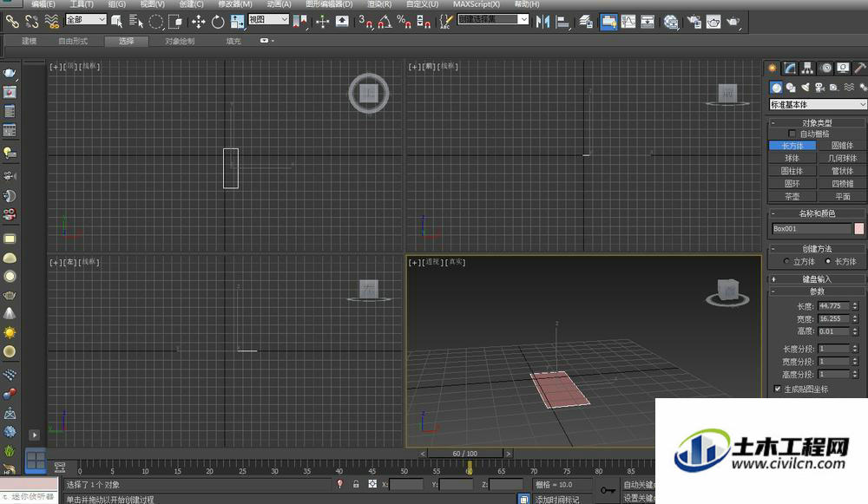Click the 平面 object type button
The image size is (868, 504).
pyautogui.click(x=843, y=196)
